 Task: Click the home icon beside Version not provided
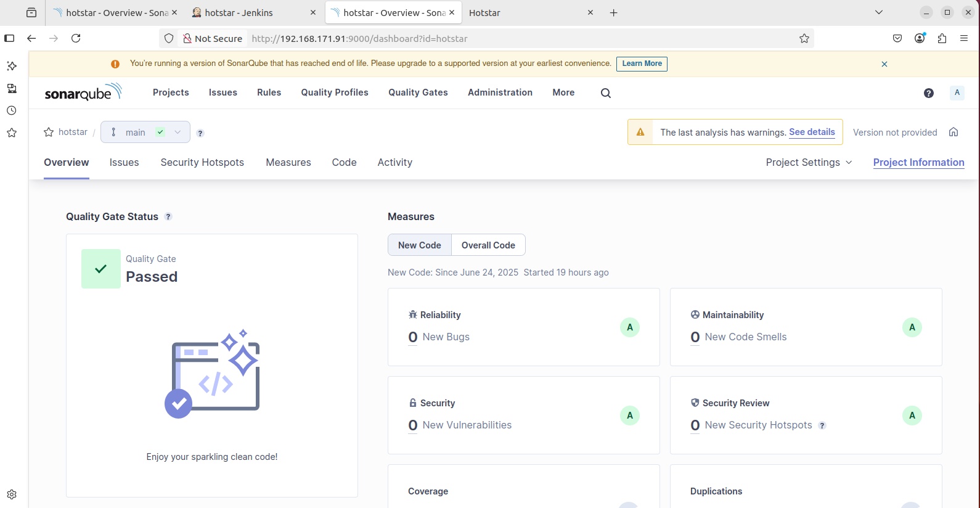point(953,132)
